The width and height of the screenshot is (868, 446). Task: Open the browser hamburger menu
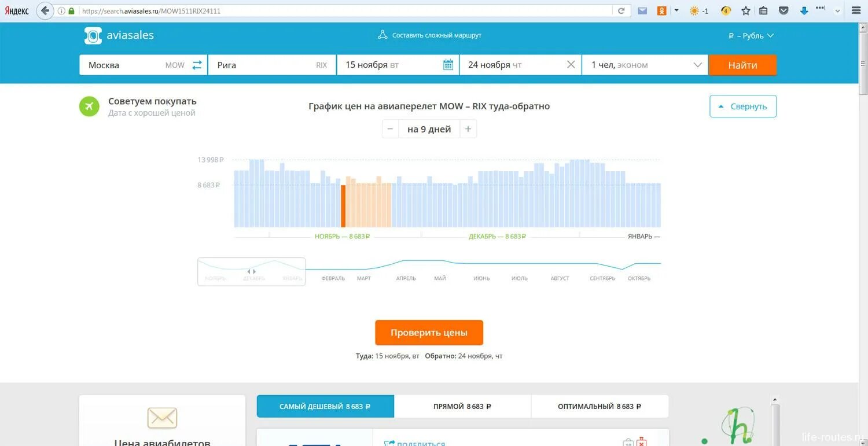(856, 10)
